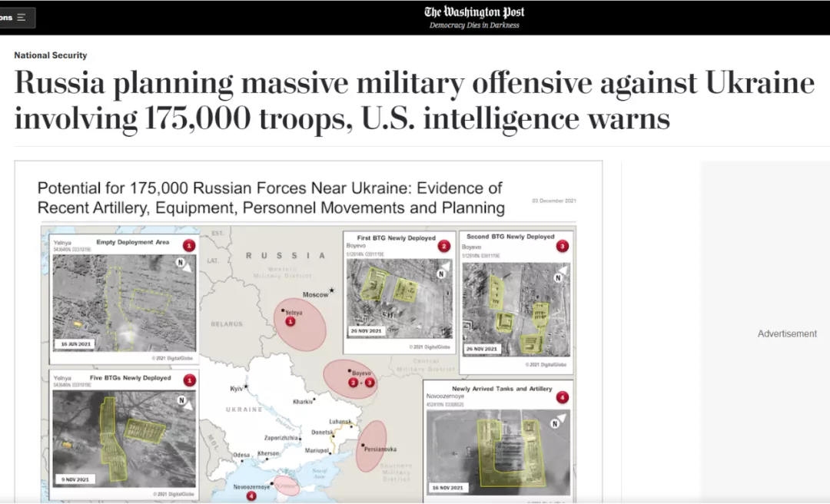830x504 pixels.
Task: Click the satellite image titled Empty Deployment Area
Action: (124, 303)
